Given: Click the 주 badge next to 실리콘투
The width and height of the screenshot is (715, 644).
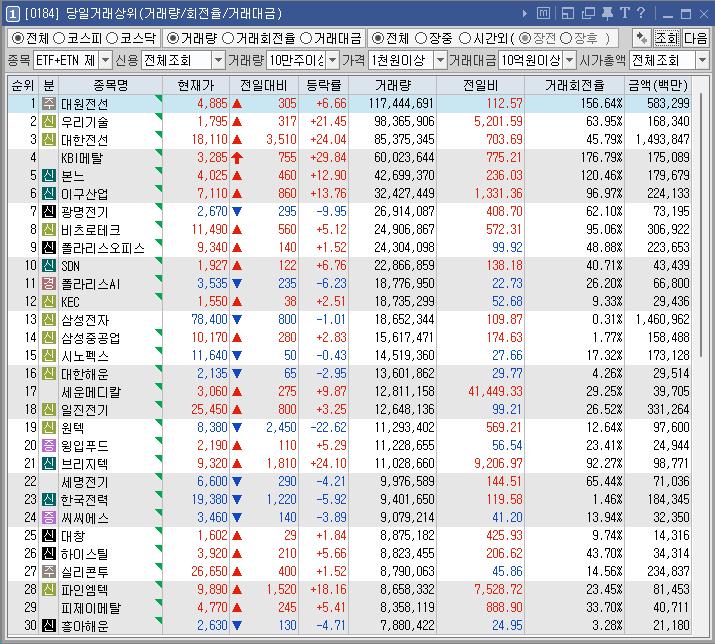Looking at the screenshot, I should [49, 571].
